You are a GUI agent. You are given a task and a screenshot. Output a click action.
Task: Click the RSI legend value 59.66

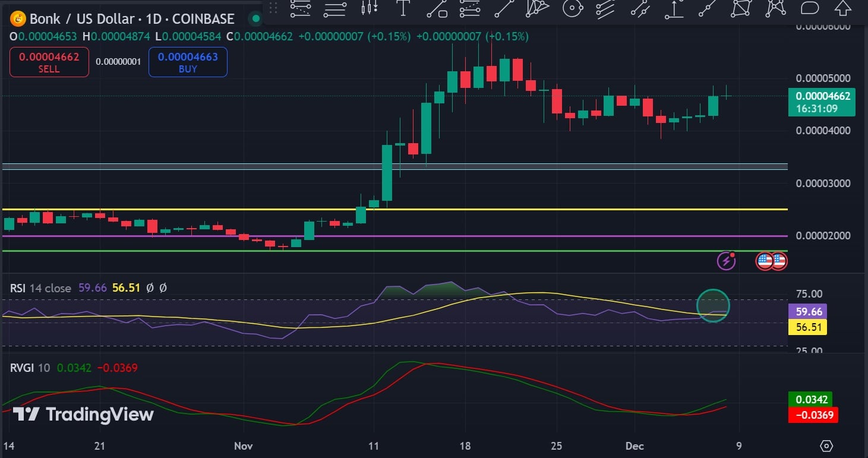point(92,288)
